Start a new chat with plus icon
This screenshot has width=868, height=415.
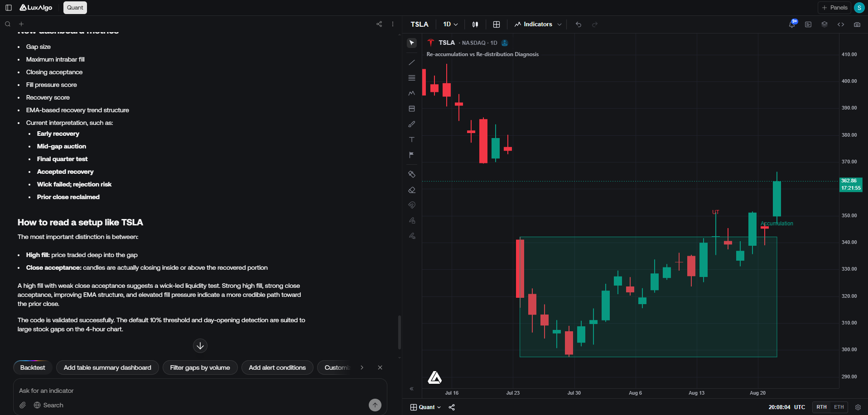(21, 24)
